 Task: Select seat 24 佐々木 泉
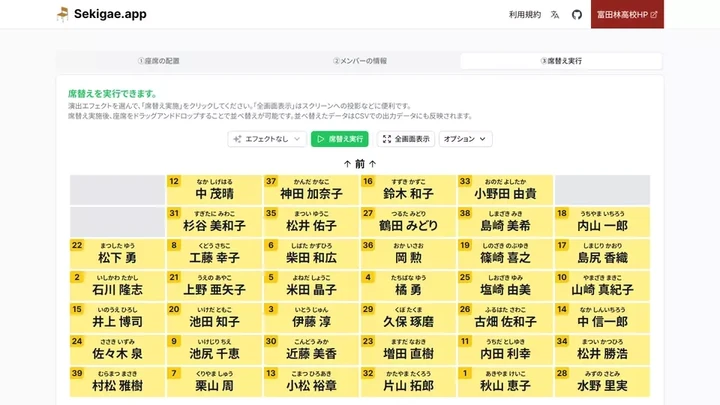[x=117, y=350]
